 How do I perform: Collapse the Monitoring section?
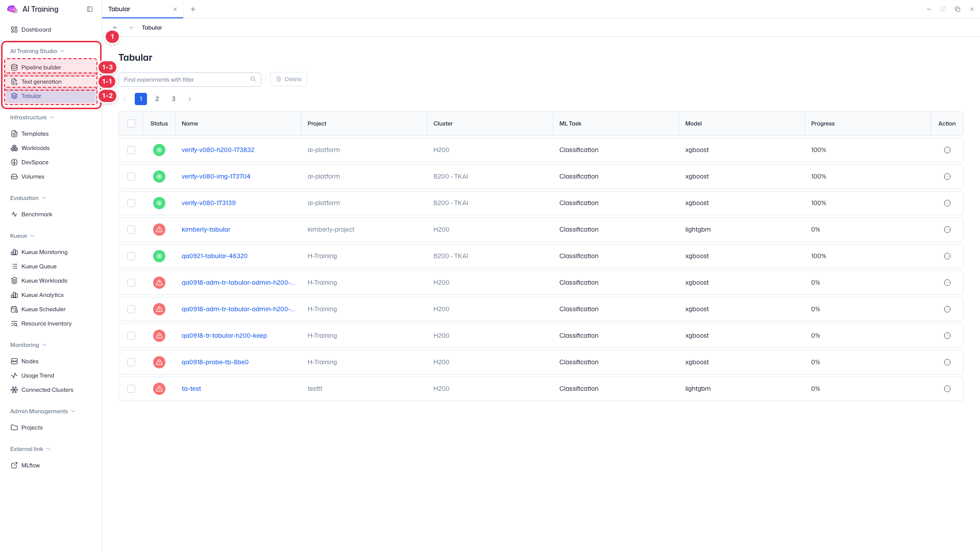(29, 345)
